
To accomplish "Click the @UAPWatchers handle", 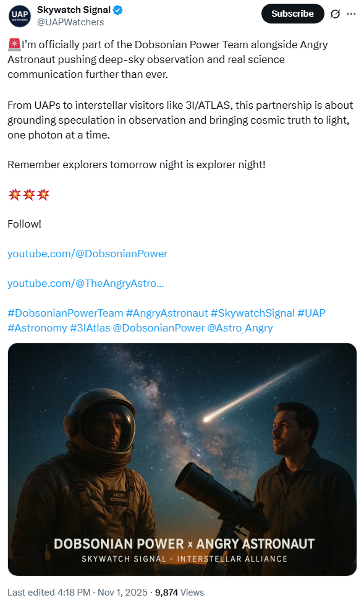I will [x=70, y=22].
